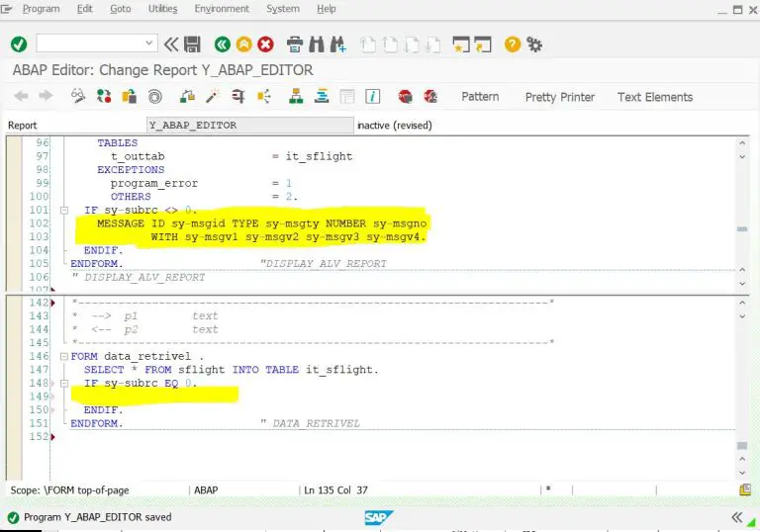Create a new GUI window icon
The image size is (760, 532).
[460, 44]
